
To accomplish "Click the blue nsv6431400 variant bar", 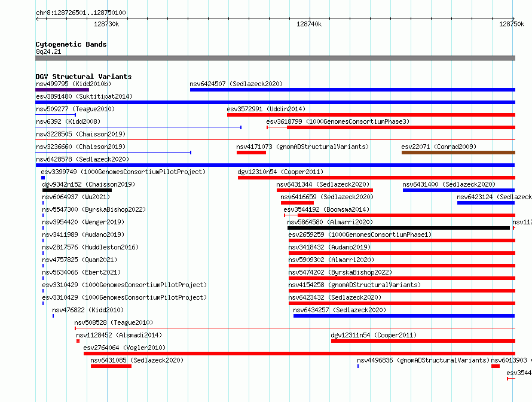I will (458, 190).
